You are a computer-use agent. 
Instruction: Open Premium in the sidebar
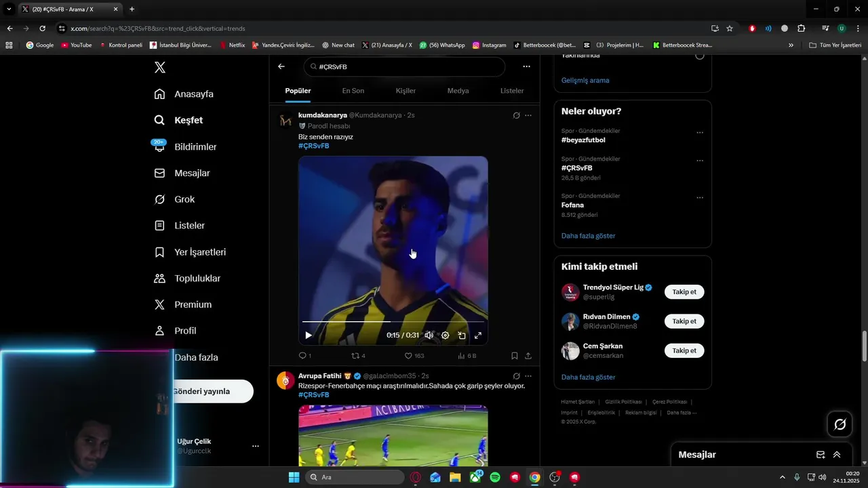pyautogui.click(x=183, y=305)
